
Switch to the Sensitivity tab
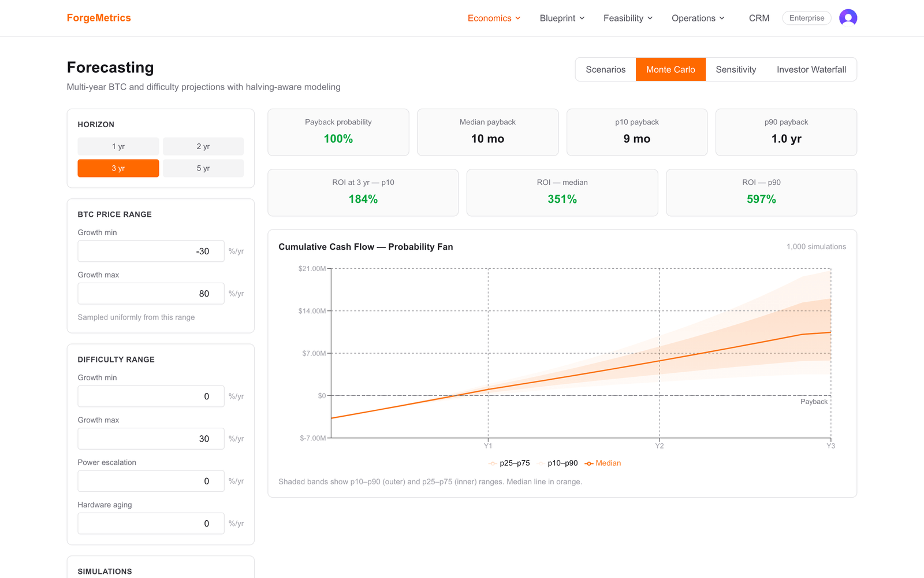(x=736, y=69)
